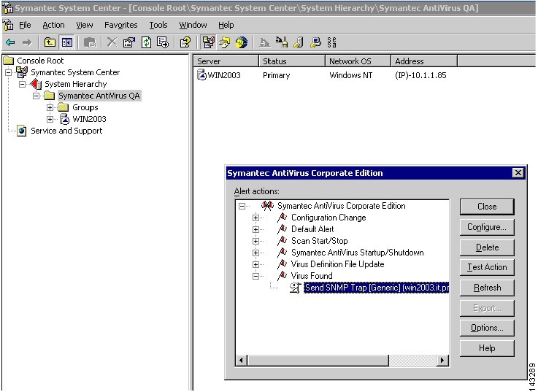Collapse the Symantec System Center tree node
The height and width of the screenshot is (392, 538).
(x=9, y=72)
